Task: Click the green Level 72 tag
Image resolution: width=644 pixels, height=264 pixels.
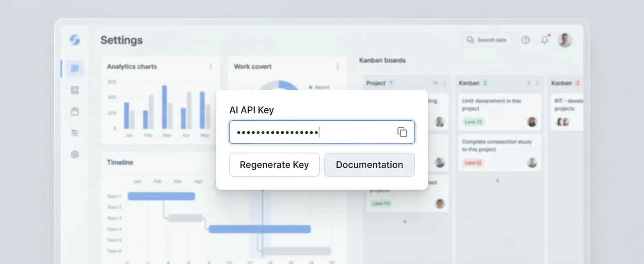Action: point(473,122)
